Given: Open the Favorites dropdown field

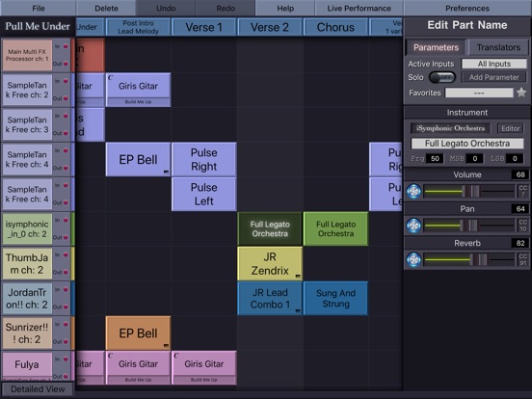Looking at the screenshot, I should 479,93.
